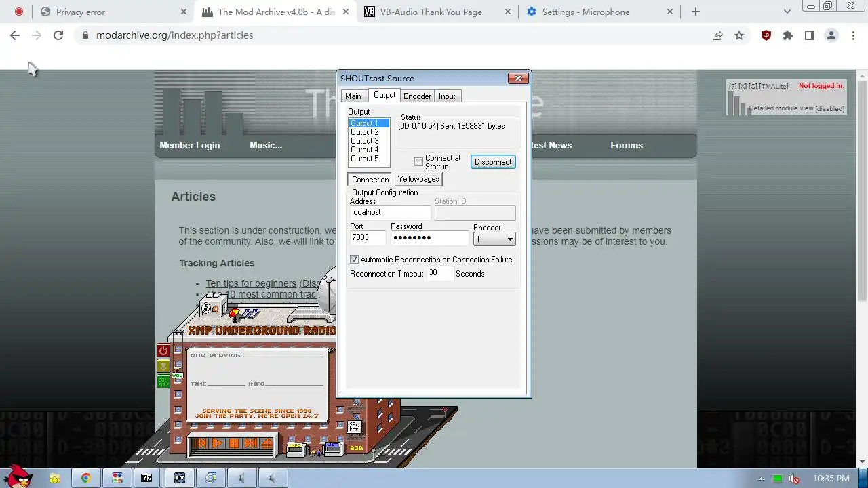Image resolution: width=868 pixels, height=488 pixels.
Task: Click eject button on XMP radio player
Action: point(267,443)
